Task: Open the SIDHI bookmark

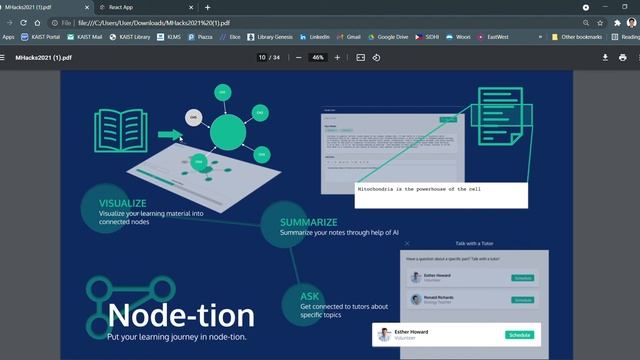Action: tap(427, 37)
